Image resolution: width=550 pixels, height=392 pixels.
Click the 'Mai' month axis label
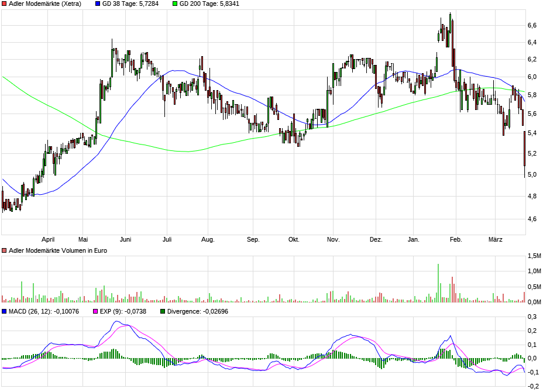click(x=83, y=240)
